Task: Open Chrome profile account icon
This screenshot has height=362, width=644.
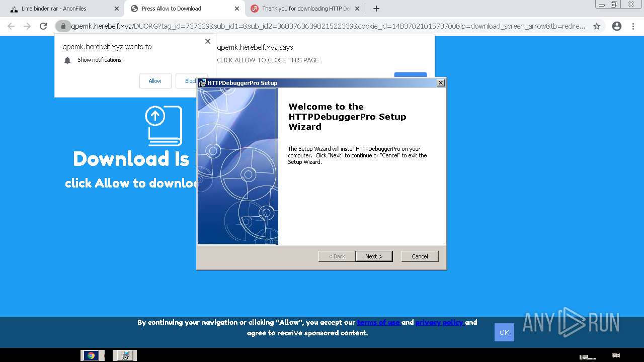Action: pyautogui.click(x=617, y=26)
